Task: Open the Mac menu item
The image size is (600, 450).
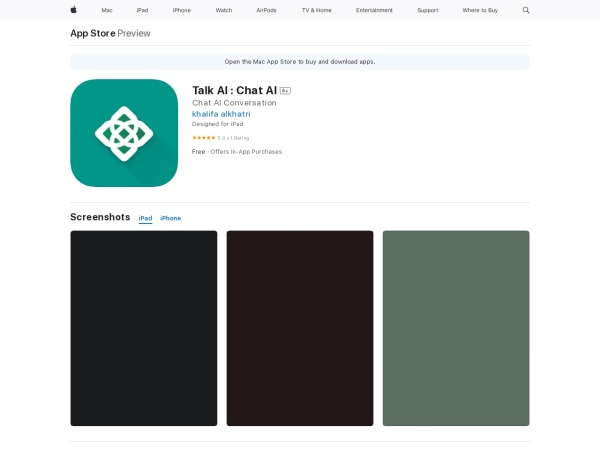Action: coord(107,10)
